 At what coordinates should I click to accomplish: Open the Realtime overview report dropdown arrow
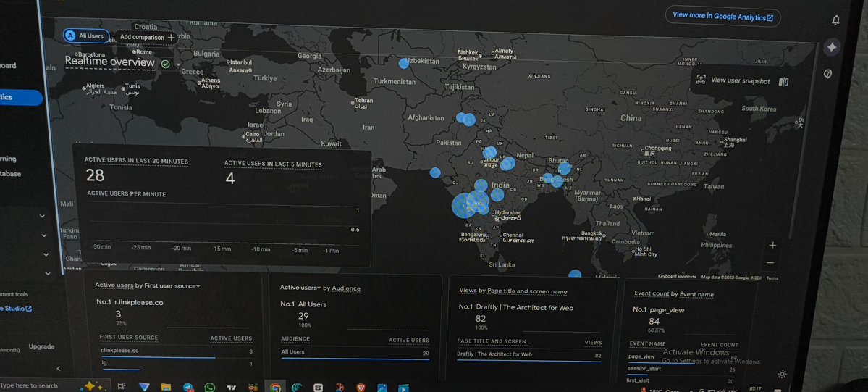click(178, 65)
